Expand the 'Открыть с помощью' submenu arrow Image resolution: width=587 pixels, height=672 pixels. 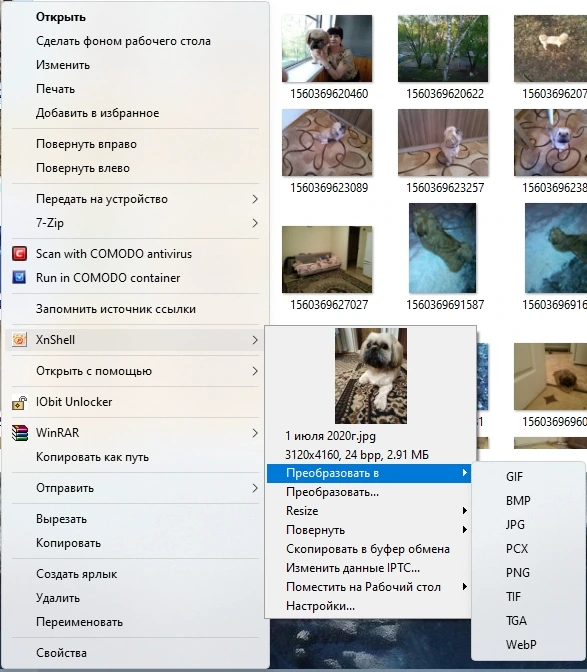255,371
